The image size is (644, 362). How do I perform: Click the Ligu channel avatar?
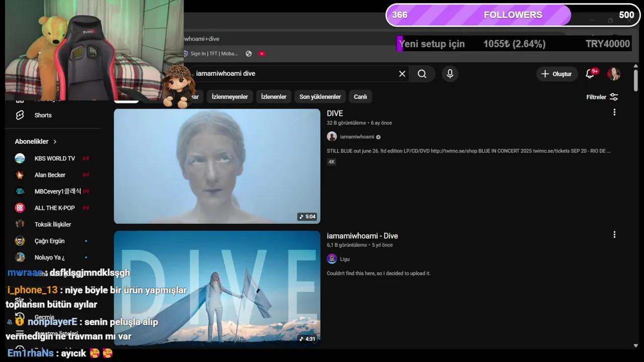tap(332, 259)
